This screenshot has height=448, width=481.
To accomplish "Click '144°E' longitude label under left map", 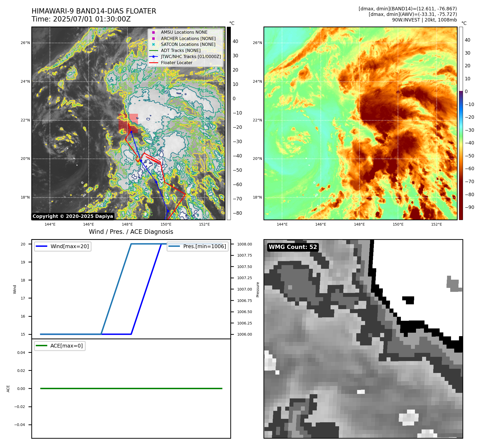I will click(x=50, y=224).
